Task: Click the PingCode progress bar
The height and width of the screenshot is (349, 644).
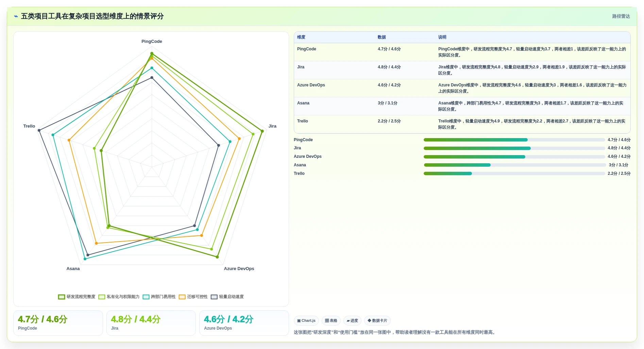Action: [x=514, y=140]
